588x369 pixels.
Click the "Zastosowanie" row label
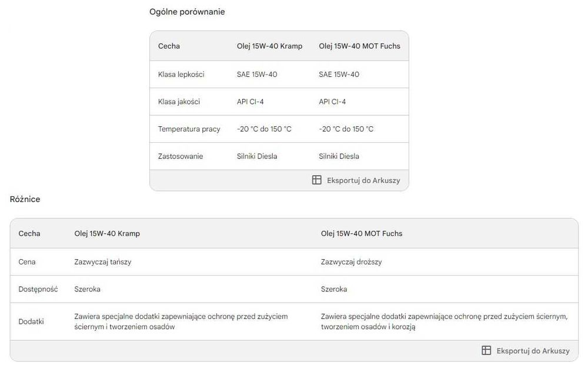[181, 156]
